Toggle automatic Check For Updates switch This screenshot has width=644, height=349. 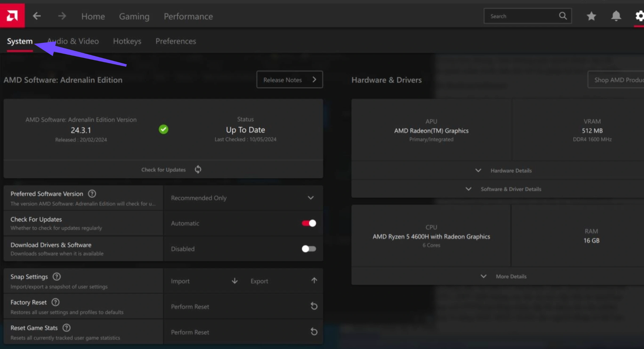309,223
